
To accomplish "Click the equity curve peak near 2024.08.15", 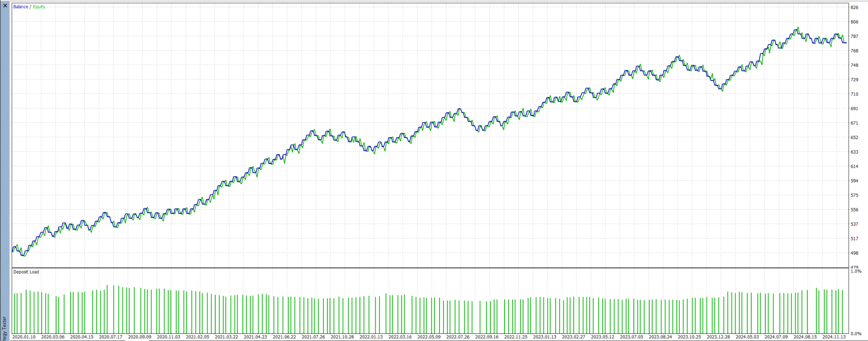I will coord(798,28).
